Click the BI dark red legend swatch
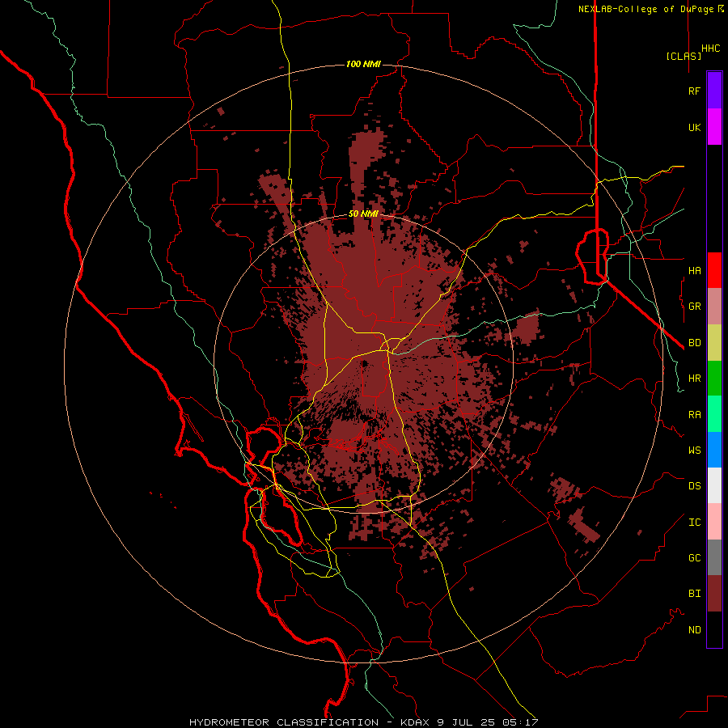728x728 pixels. pos(714,594)
